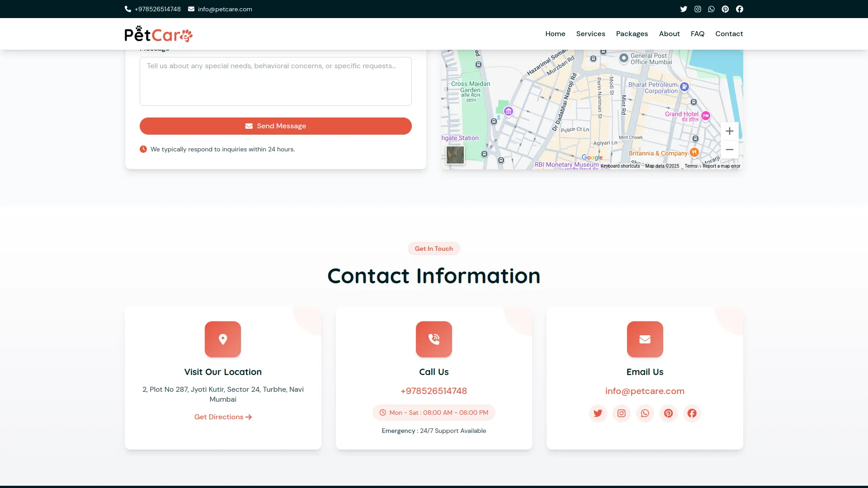Navigate to the FAQ page
Image resolution: width=868 pixels, height=488 pixels.
coord(697,34)
